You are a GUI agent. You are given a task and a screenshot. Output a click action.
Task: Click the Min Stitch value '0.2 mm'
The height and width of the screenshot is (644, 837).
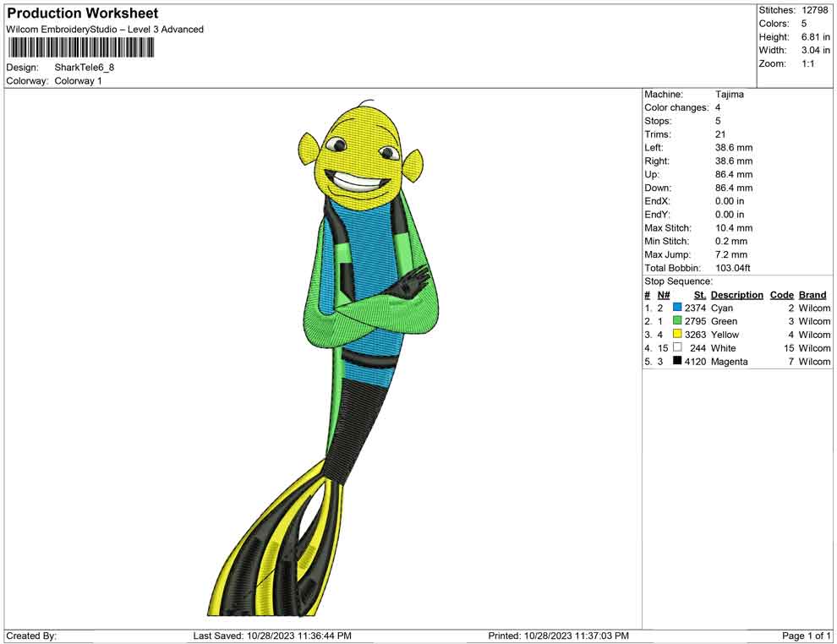[x=731, y=241]
